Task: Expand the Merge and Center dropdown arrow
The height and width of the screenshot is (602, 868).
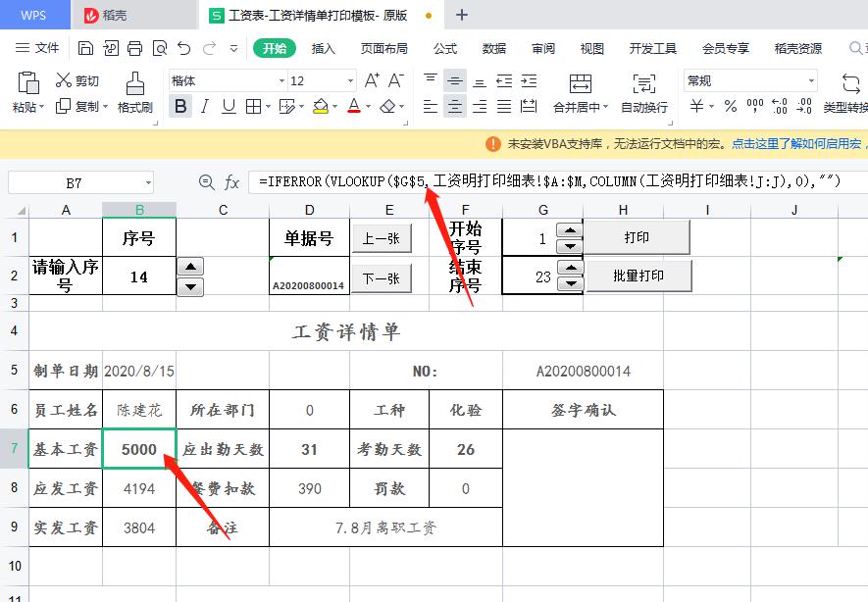Action: coord(605,106)
